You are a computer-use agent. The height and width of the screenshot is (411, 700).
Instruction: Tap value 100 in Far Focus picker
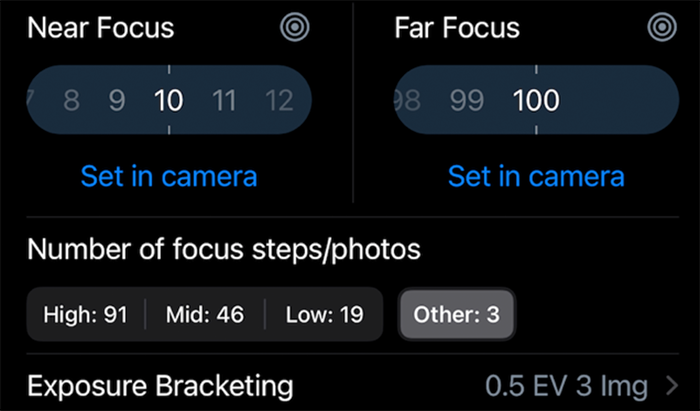(536, 100)
